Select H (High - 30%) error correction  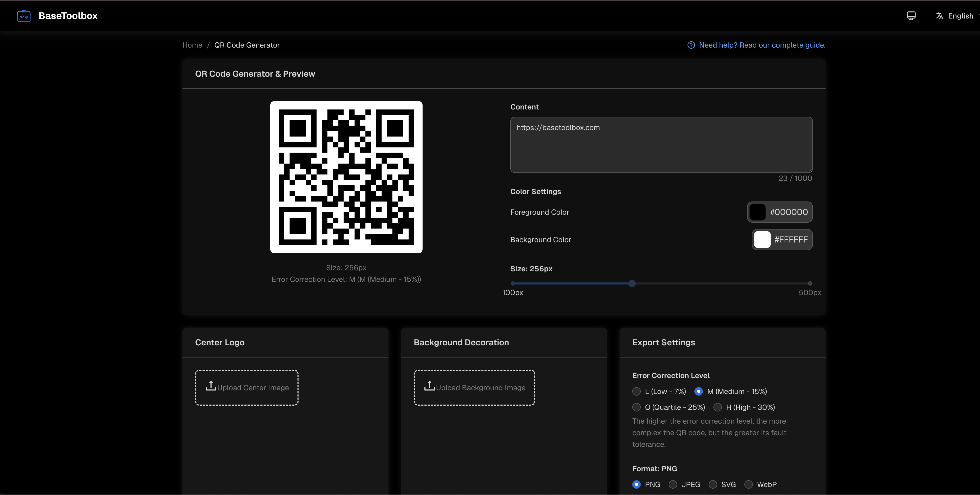coord(717,407)
